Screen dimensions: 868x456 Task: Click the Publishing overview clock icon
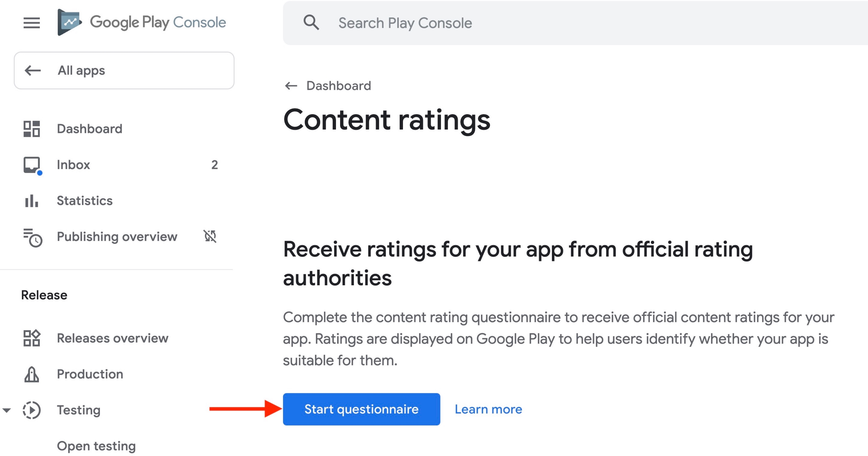tap(33, 237)
